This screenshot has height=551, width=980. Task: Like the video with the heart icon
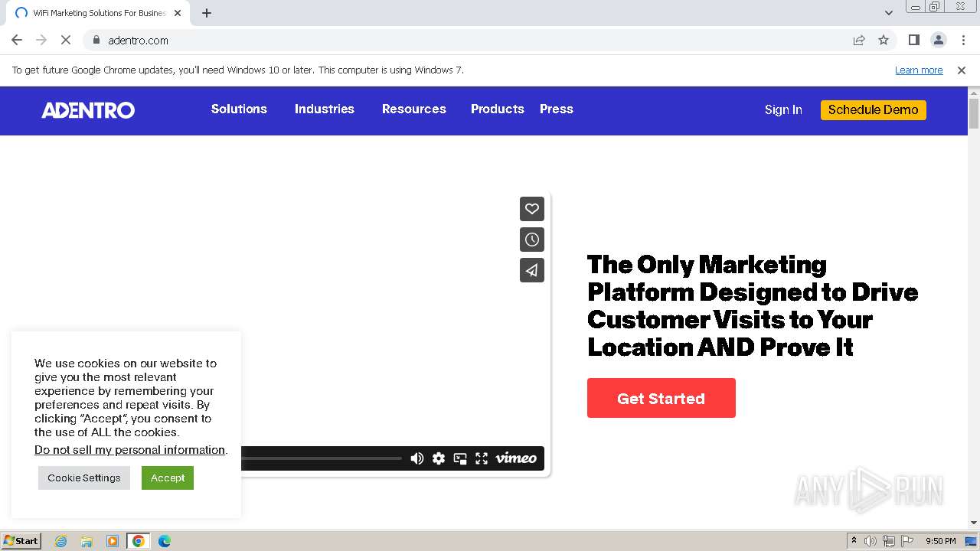pyautogui.click(x=532, y=209)
